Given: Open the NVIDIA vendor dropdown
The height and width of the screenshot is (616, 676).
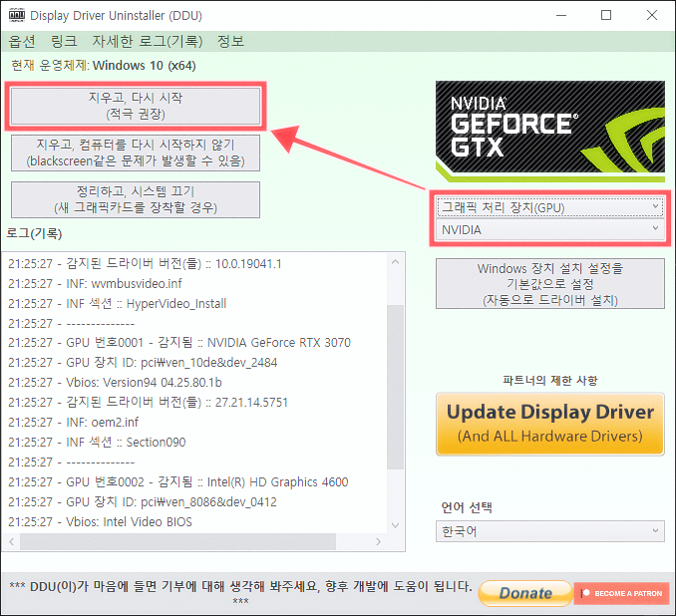Looking at the screenshot, I should pyautogui.click(x=550, y=230).
